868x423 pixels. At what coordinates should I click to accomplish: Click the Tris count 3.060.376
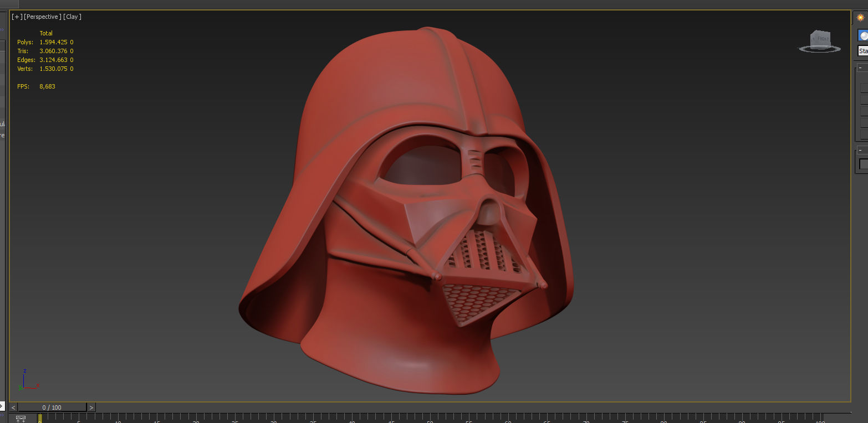point(54,51)
